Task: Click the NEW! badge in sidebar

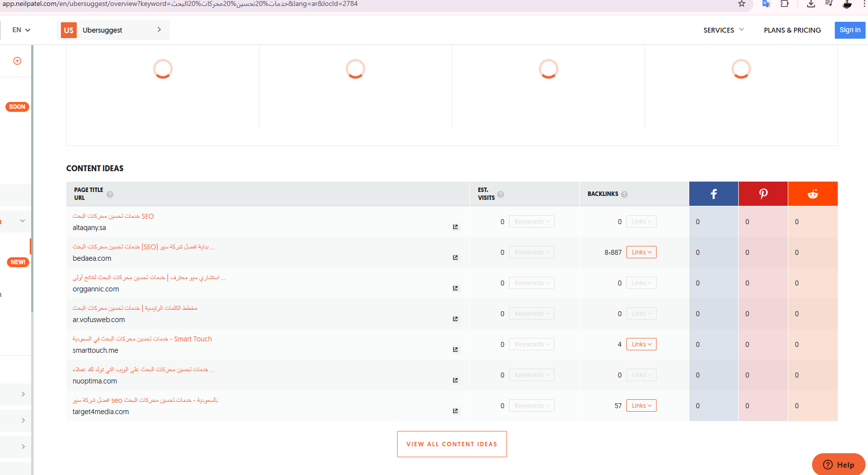Action: click(18, 262)
